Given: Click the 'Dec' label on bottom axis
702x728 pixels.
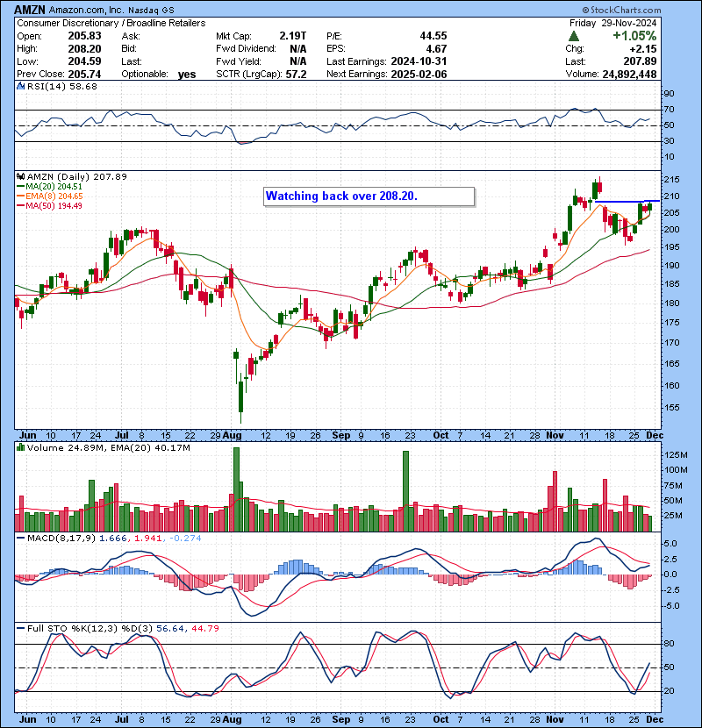Looking at the screenshot, I should click(655, 719).
